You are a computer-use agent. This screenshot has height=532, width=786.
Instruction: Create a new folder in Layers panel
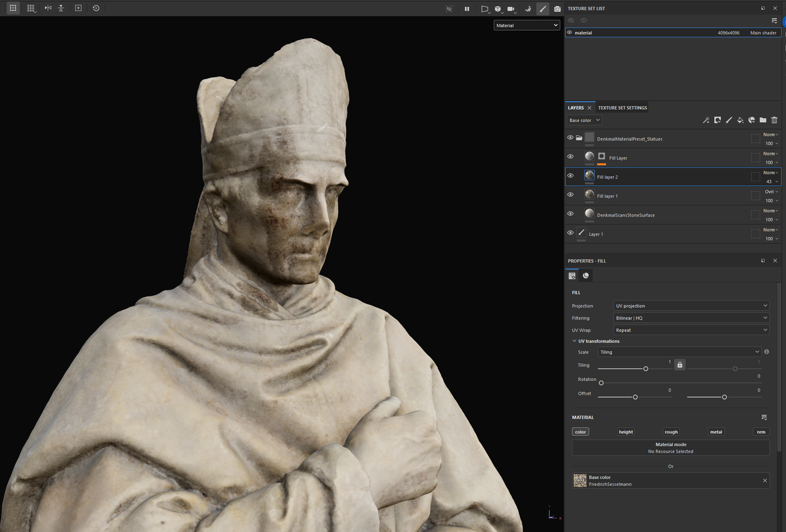pyautogui.click(x=763, y=120)
